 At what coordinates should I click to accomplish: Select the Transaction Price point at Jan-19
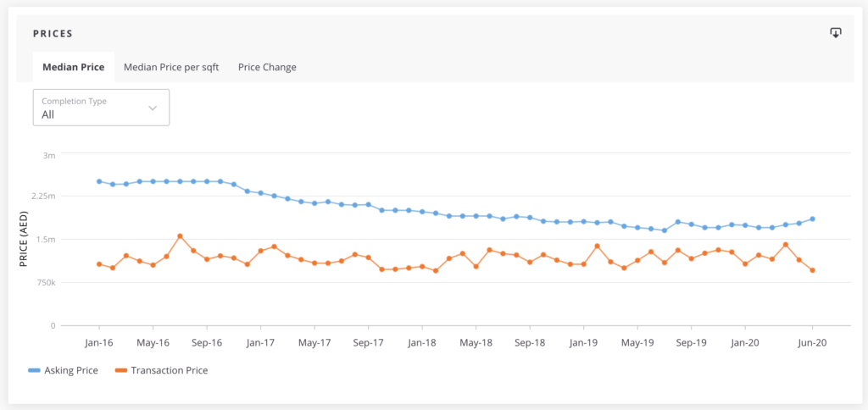coord(583,264)
